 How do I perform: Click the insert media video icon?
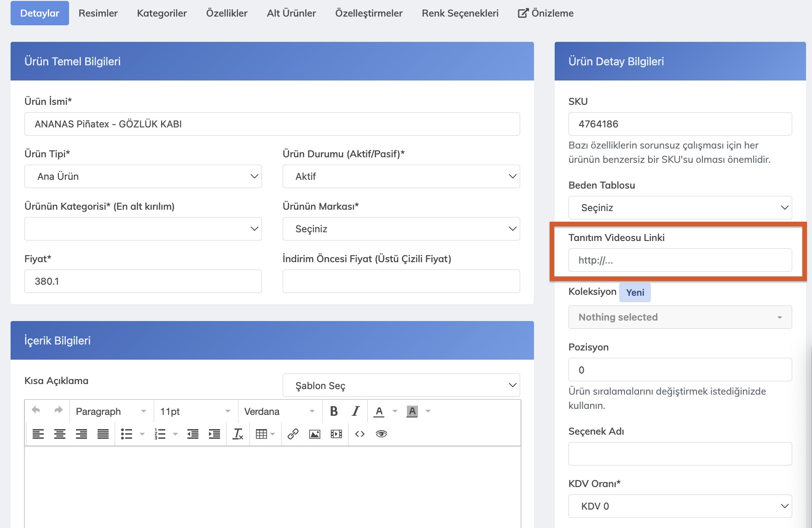(x=336, y=434)
